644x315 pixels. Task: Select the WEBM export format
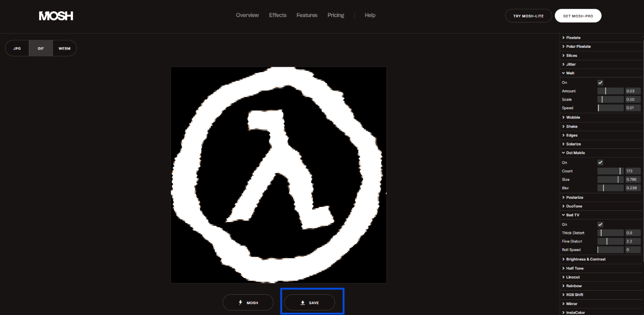(x=64, y=48)
